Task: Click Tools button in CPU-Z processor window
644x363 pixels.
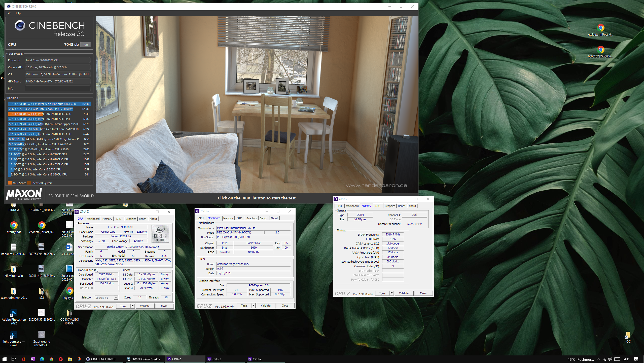Action: 123,306
